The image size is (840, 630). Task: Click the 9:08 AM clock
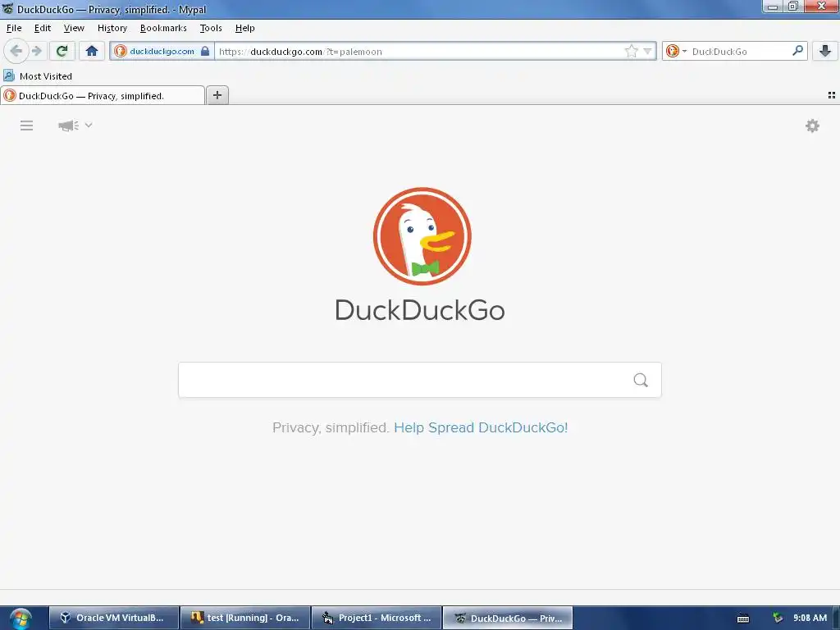tap(810, 618)
